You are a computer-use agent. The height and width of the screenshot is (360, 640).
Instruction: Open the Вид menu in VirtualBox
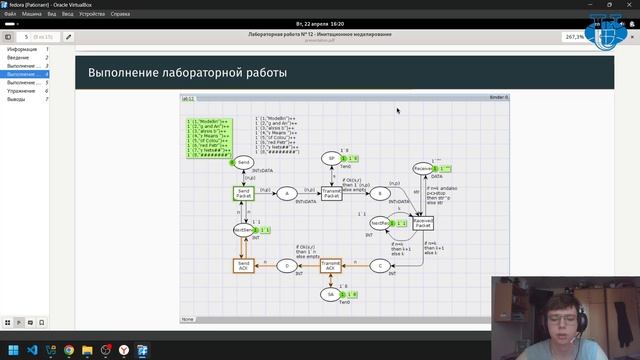click(51, 14)
